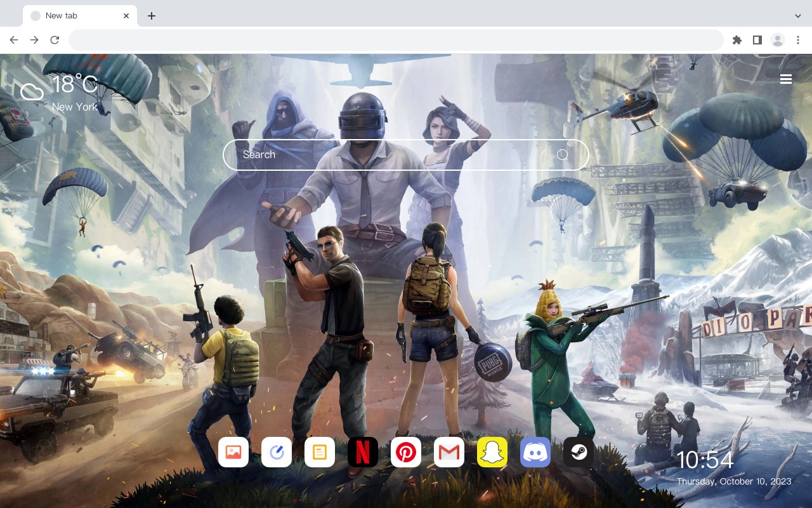
Task: Click the Thursday, October 10, 2023 date
Action: (734, 481)
